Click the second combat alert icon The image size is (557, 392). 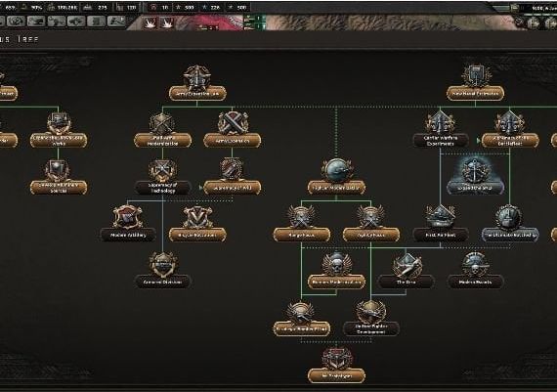[166, 23]
